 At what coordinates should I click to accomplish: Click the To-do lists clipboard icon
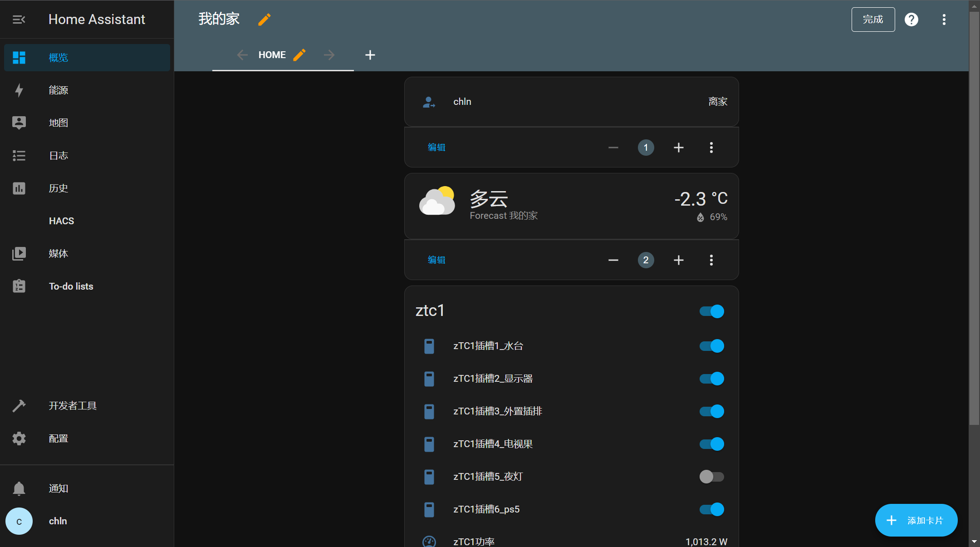pos(19,286)
